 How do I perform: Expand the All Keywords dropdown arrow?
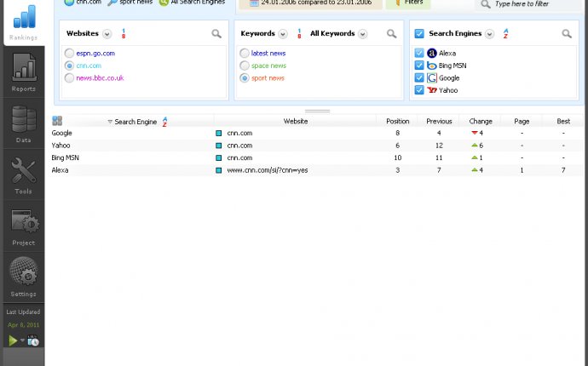click(363, 34)
